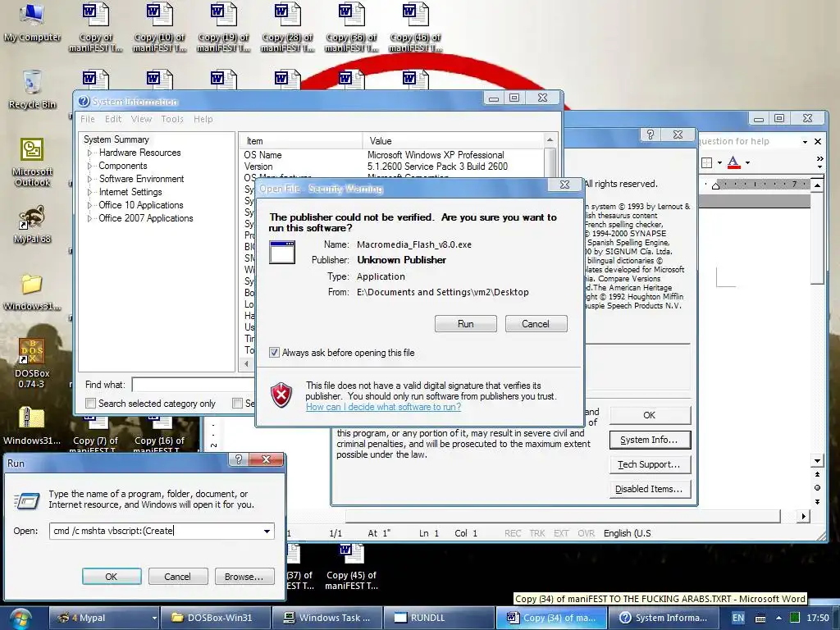This screenshot has width=840, height=630.
Task: Open the Windows31 zip archive icon
Action: [32, 426]
